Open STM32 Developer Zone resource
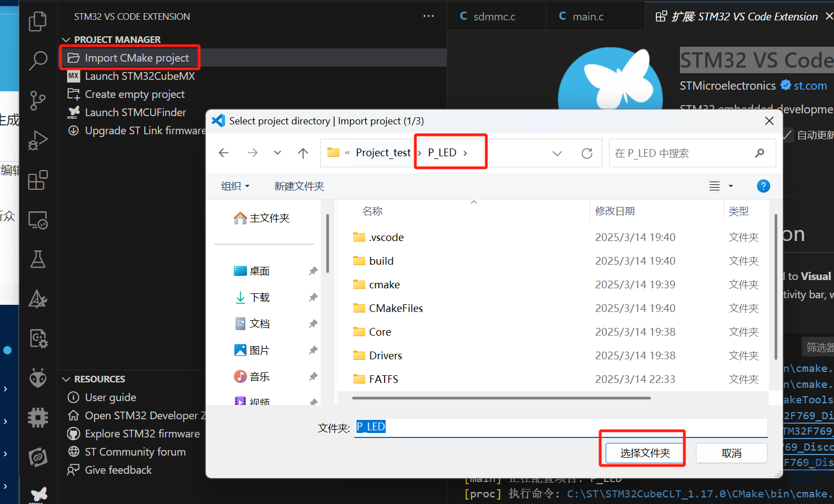 coord(136,415)
